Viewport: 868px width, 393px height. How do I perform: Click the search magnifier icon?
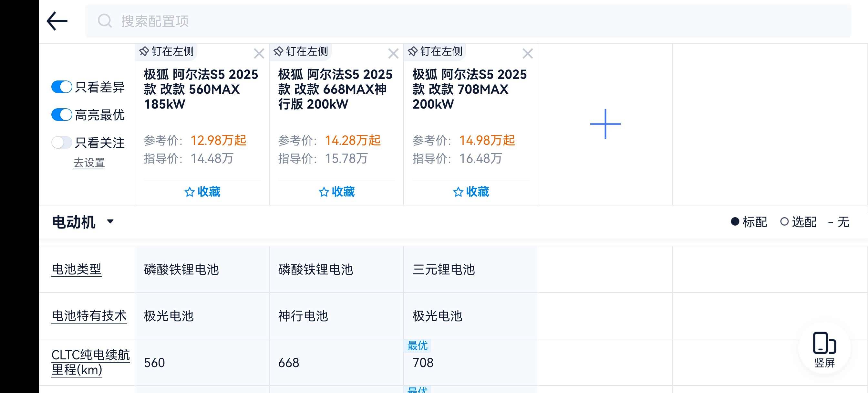(105, 21)
